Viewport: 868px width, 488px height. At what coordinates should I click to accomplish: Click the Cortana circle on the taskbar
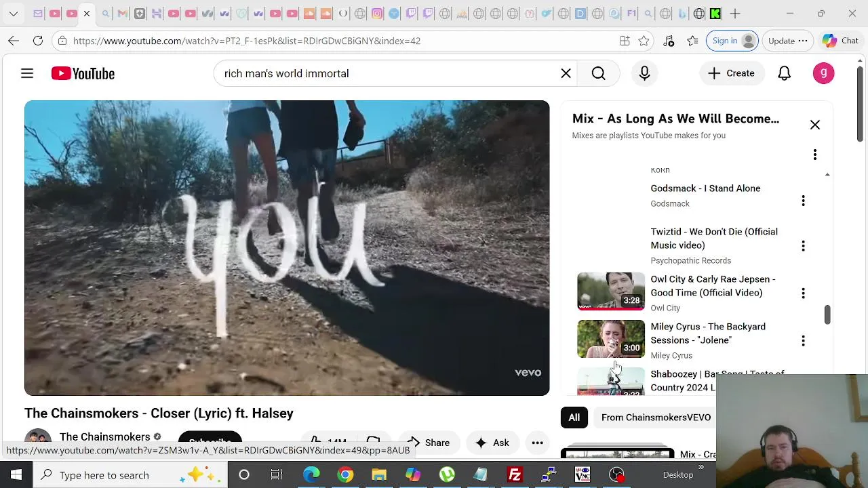244,475
